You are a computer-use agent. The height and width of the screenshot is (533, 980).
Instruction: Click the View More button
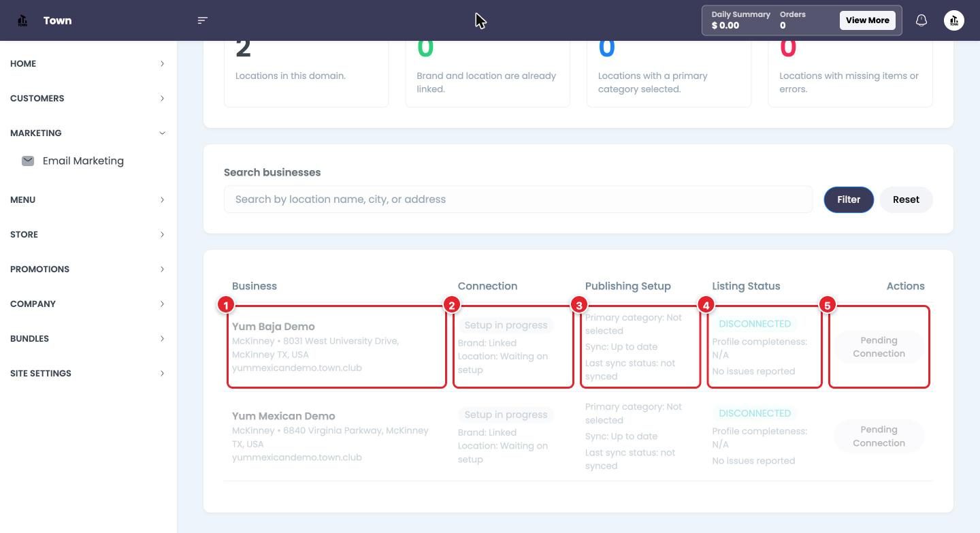click(867, 20)
